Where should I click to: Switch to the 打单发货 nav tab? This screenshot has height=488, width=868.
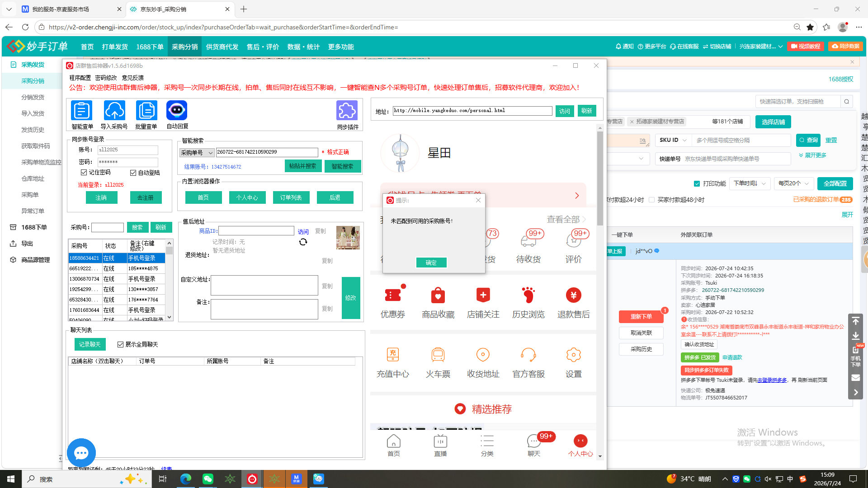(115, 47)
